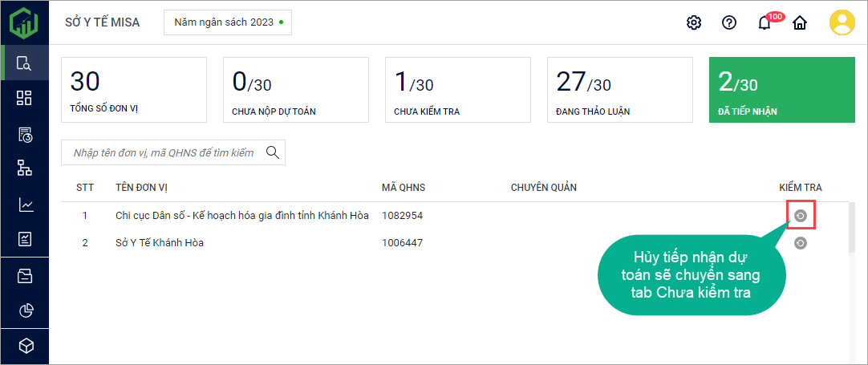
Task: Go to home via house icon
Action: point(800,22)
